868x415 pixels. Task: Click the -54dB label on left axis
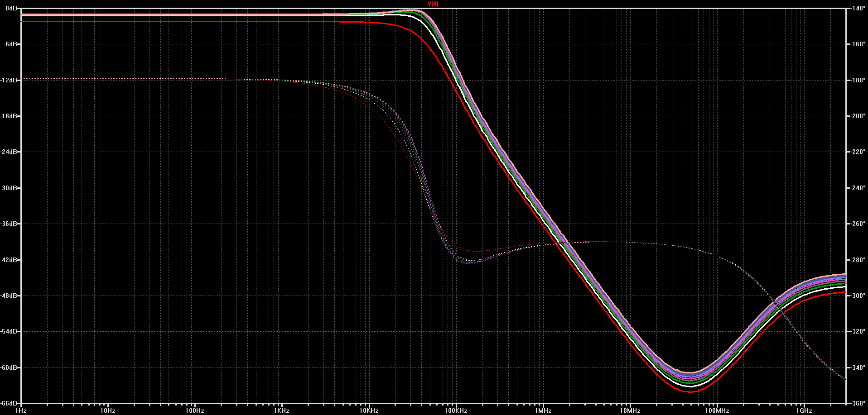9,331
